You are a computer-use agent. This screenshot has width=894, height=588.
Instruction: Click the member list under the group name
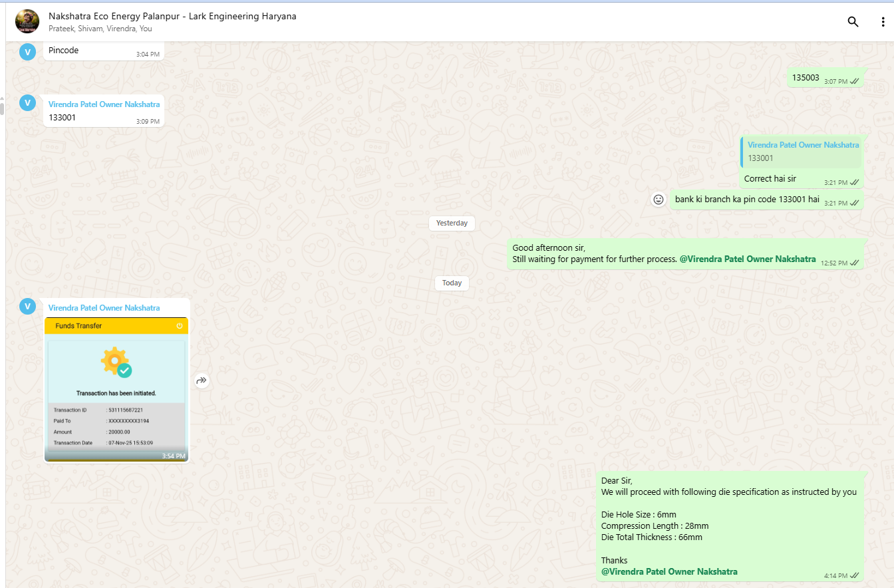(x=100, y=29)
